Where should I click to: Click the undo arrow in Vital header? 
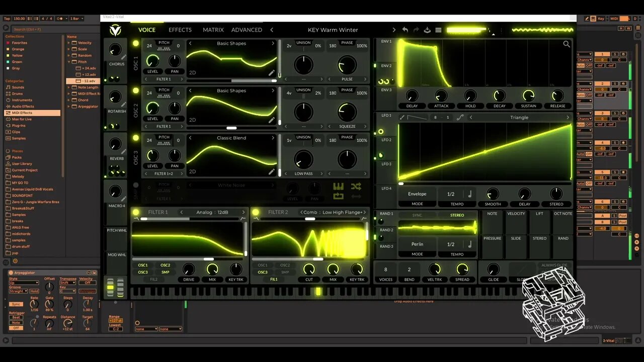coord(405,30)
